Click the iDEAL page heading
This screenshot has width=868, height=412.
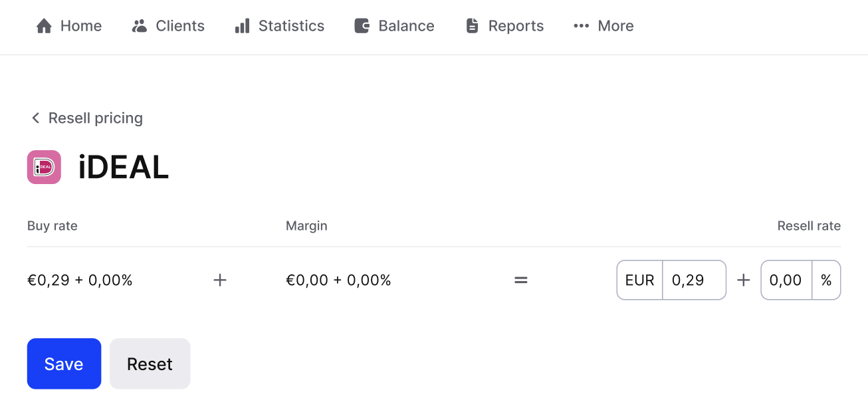pos(124,167)
